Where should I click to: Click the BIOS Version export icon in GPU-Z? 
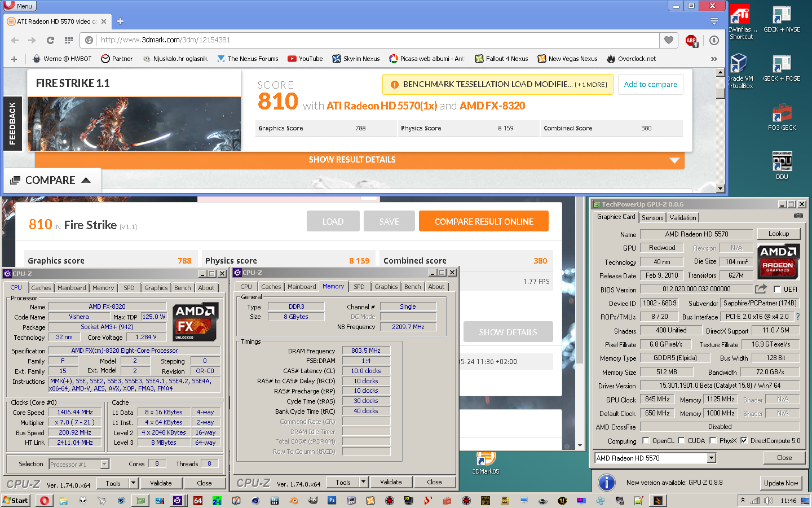click(x=761, y=289)
